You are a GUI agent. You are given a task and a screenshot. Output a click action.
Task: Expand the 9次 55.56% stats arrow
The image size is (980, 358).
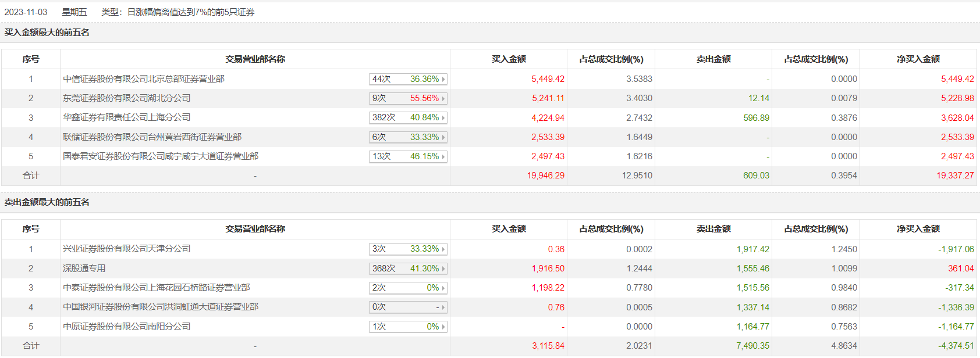click(x=443, y=98)
